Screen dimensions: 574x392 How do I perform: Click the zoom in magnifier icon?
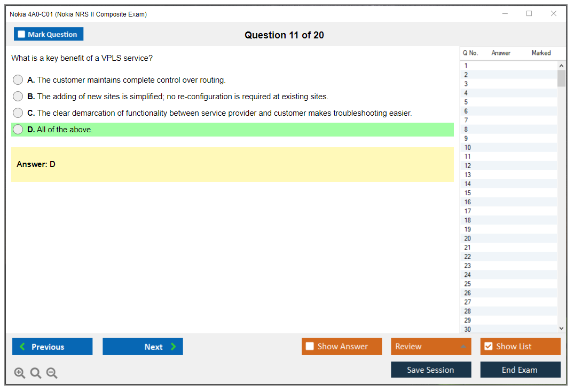coord(20,373)
